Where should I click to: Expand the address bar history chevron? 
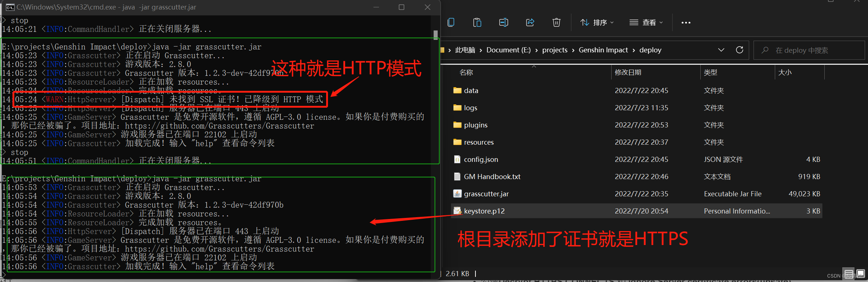point(721,50)
